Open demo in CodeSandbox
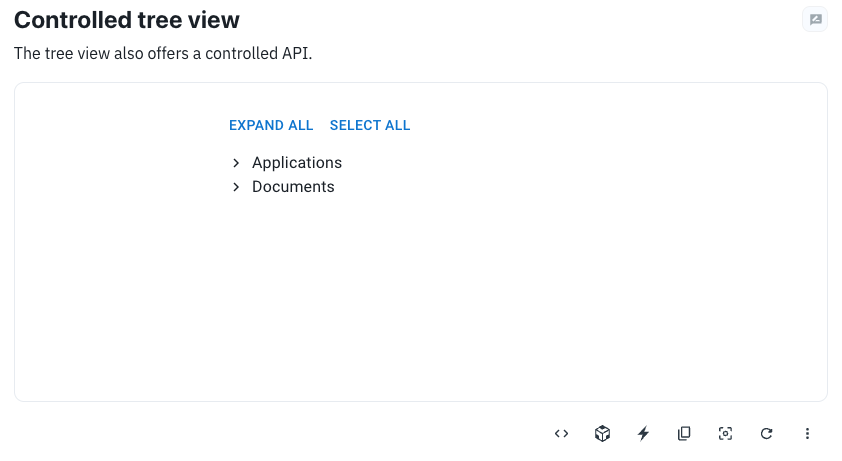 603,433
